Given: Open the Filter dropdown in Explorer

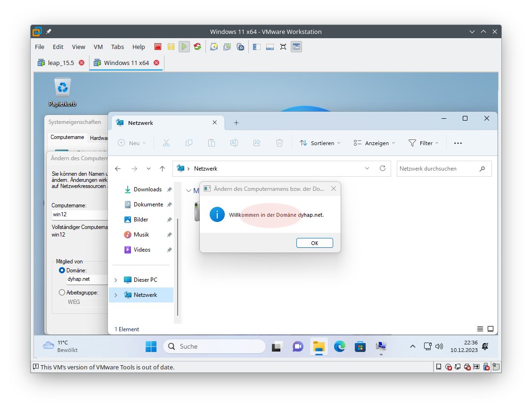Looking at the screenshot, I should (423, 143).
